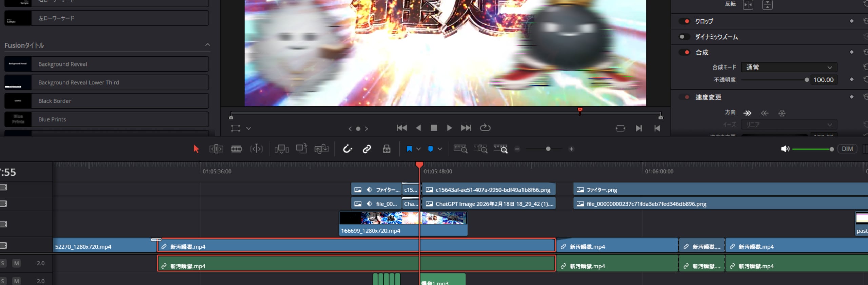Screen dimensions: 868x285
Task: Open viewer overlay mode dropdown arrow
Action: (x=249, y=128)
